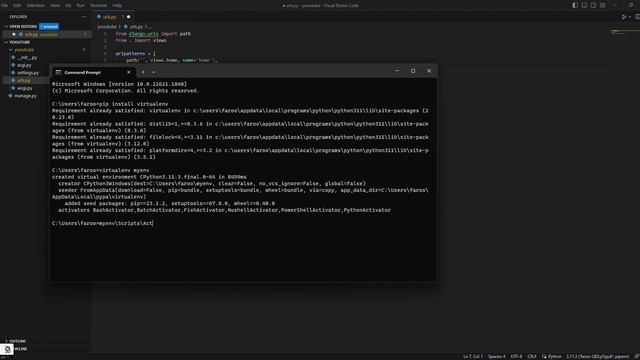This screenshot has height=360, width=640.
Task: Open the Selection menu in VS Code
Action: point(36,5)
